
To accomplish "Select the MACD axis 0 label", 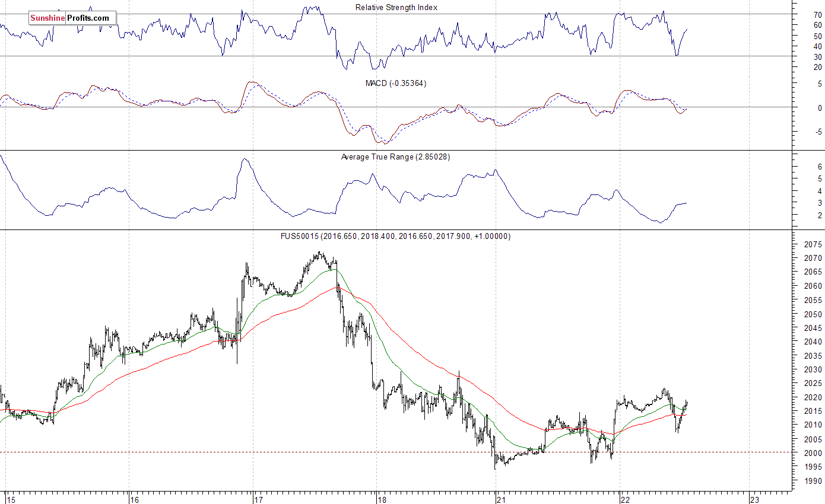I will click(x=820, y=108).
